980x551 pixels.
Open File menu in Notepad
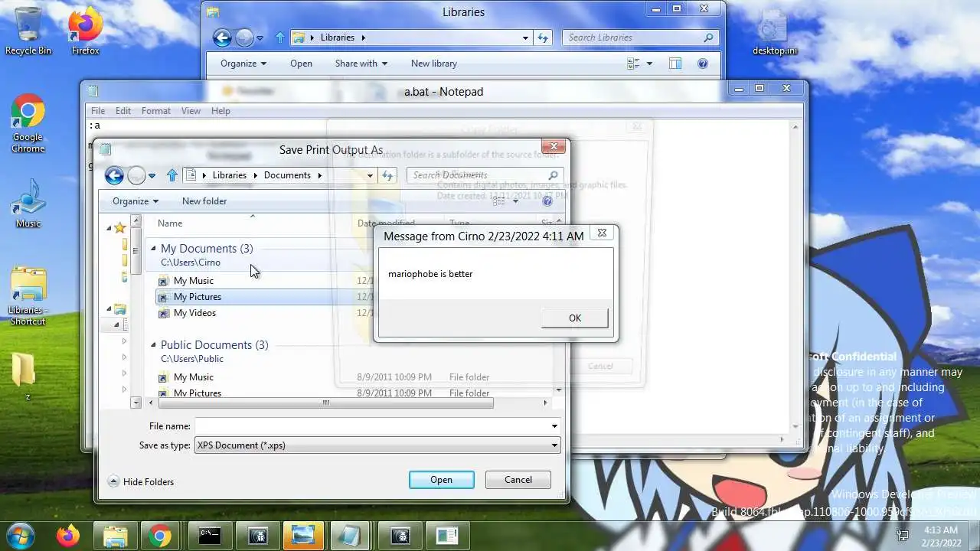[x=98, y=111]
